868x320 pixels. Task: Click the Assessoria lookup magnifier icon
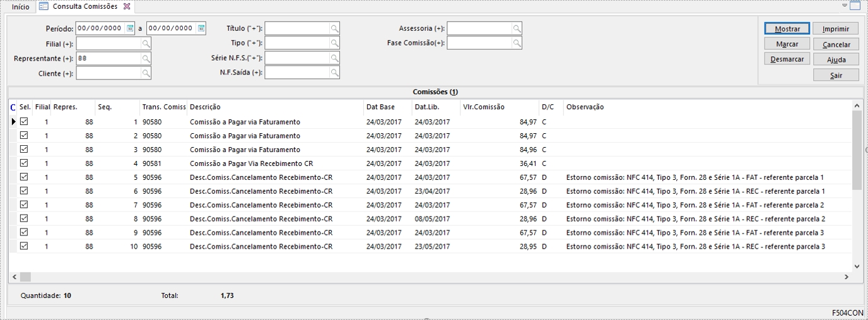(517, 28)
